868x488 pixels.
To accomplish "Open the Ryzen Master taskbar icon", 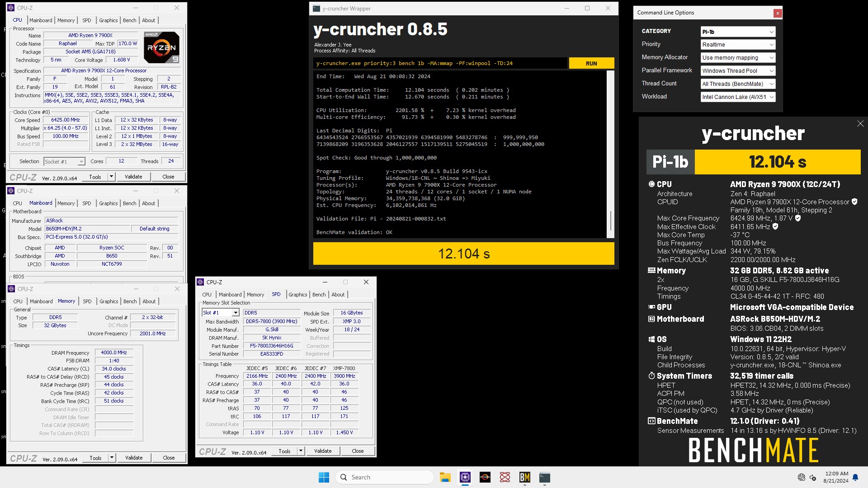I will pos(485,477).
